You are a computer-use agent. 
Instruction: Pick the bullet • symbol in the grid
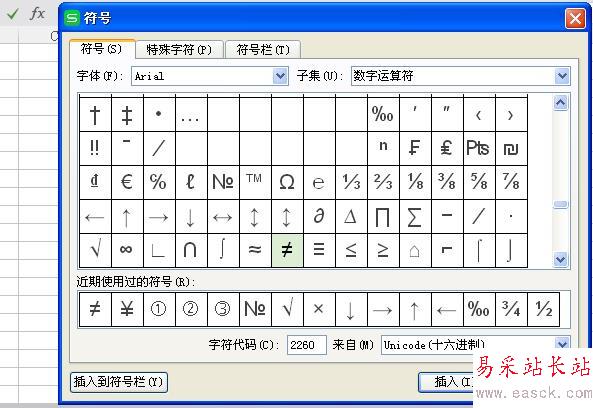coord(159,115)
